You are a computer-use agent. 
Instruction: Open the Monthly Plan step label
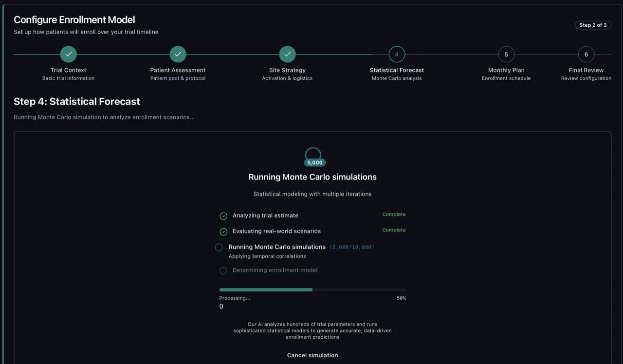[506, 70]
